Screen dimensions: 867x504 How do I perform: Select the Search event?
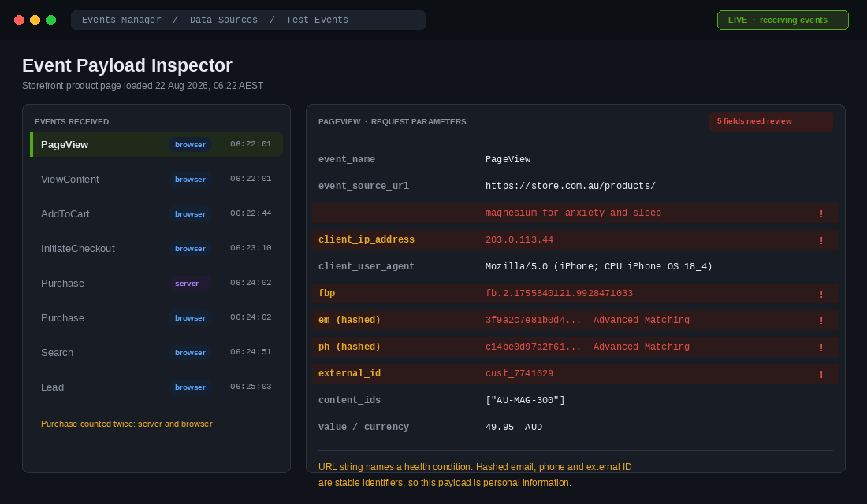click(x=157, y=353)
